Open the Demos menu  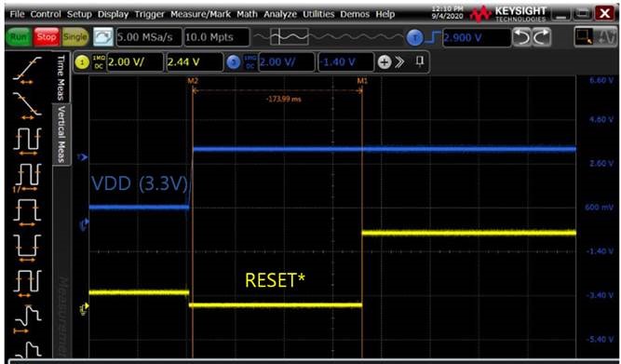pos(355,14)
